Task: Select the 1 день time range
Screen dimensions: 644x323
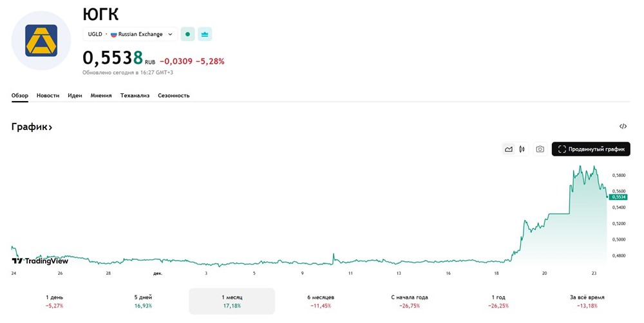Action: click(x=55, y=301)
